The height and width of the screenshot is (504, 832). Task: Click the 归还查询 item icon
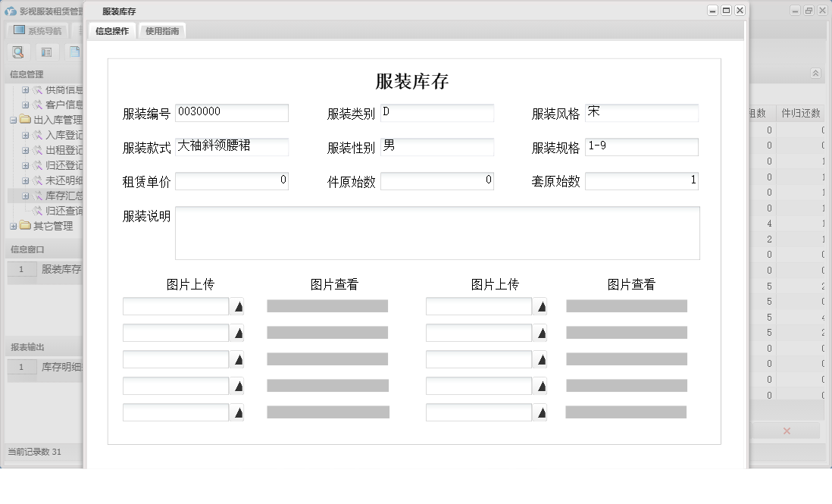coord(36,210)
